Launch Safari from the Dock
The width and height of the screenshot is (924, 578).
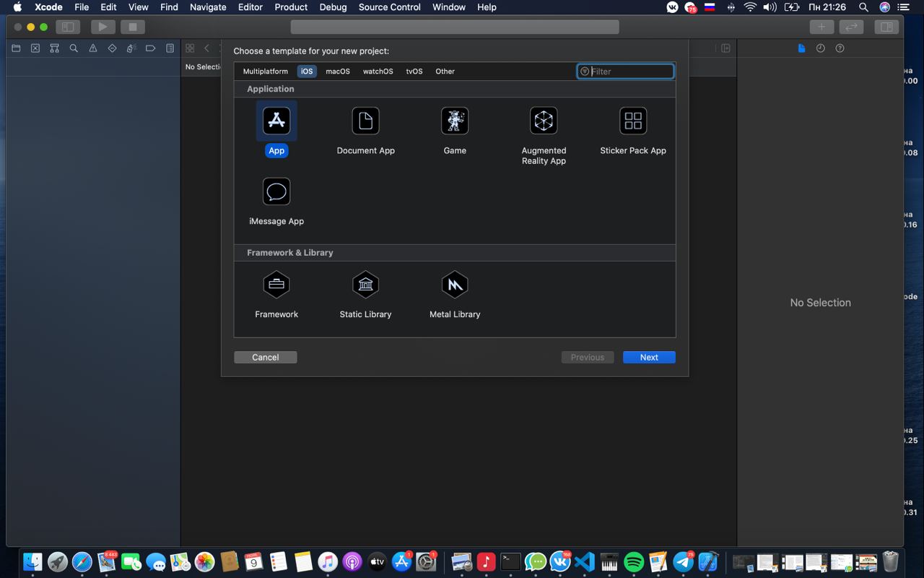click(x=82, y=561)
